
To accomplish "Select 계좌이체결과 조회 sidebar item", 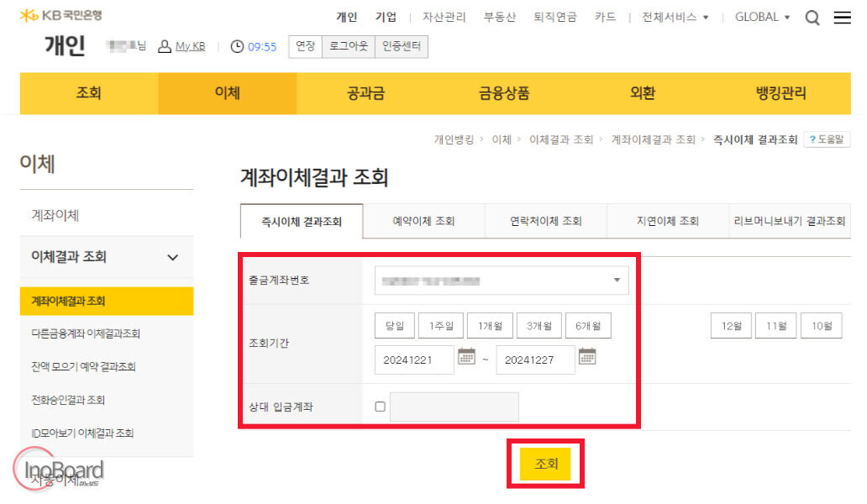I will coord(107,302).
